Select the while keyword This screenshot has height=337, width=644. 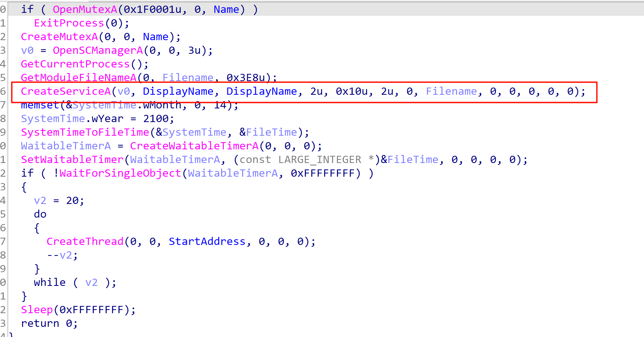(x=50, y=282)
